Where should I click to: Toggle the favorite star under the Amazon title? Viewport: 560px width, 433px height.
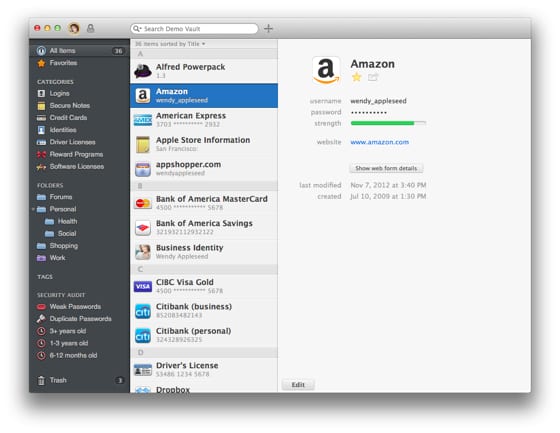tap(356, 77)
